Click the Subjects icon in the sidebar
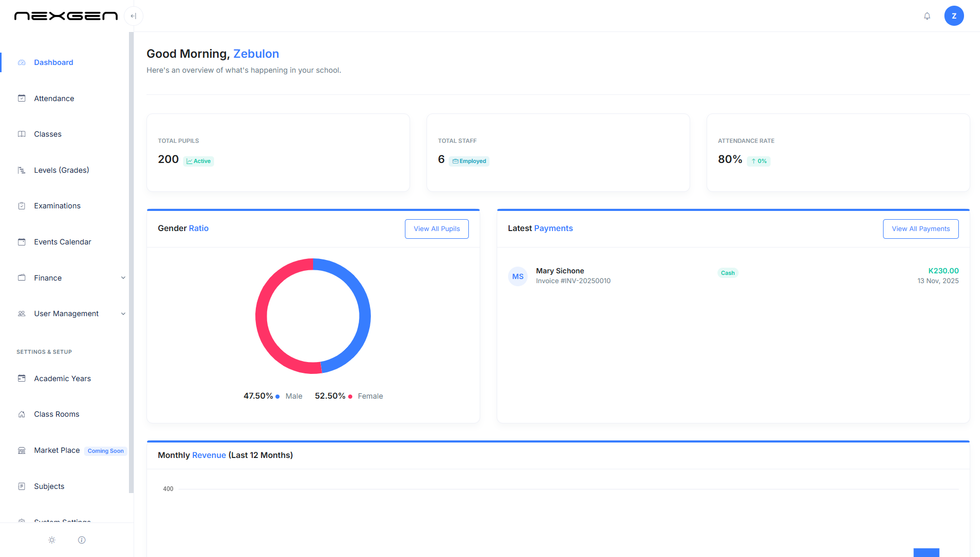980x557 pixels. point(22,486)
